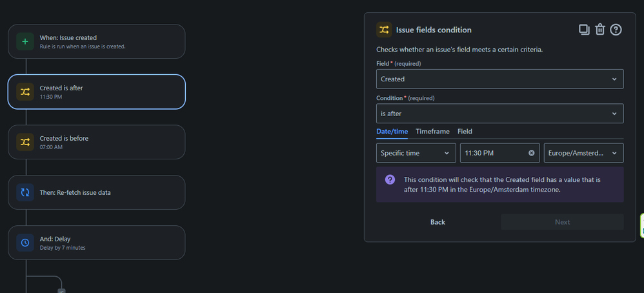Change the Europe/Amsterdam timezone dropdown

[x=583, y=153]
